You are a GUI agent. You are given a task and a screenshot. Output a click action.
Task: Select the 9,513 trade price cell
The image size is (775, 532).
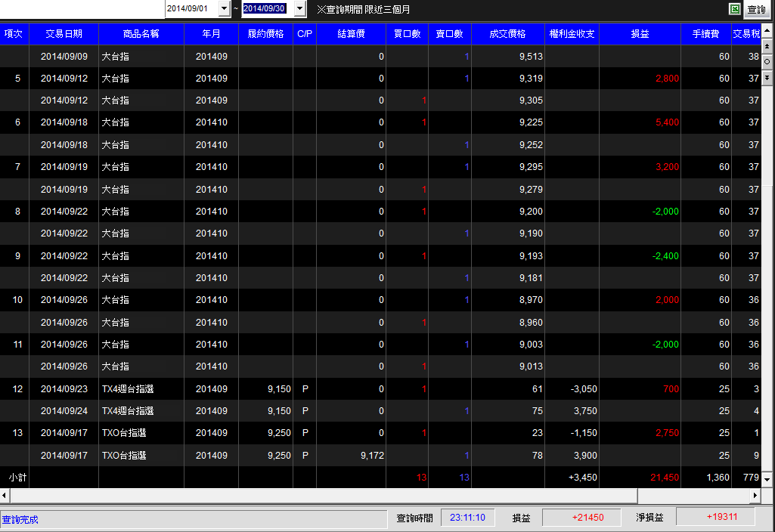pyautogui.click(x=508, y=57)
